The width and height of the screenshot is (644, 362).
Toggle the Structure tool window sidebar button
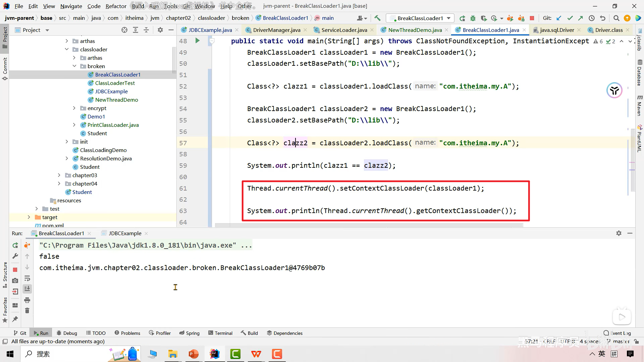pos(5,275)
